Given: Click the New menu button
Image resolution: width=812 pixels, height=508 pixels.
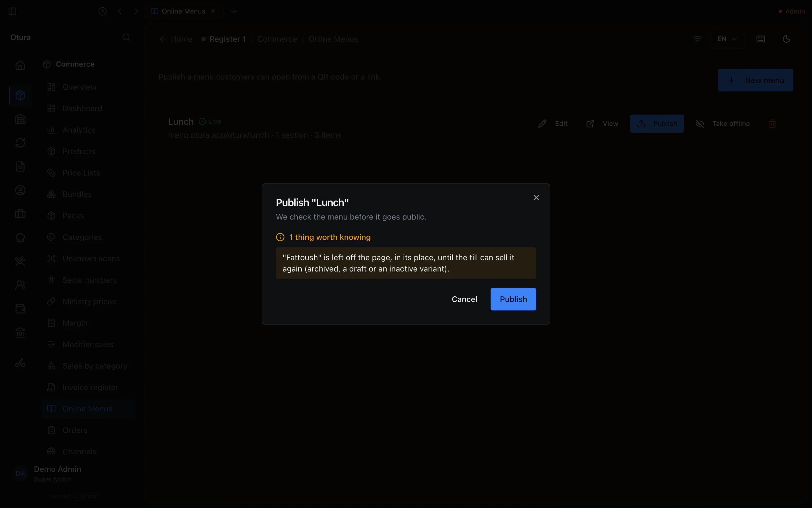Looking at the screenshot, I should [755, 80].
